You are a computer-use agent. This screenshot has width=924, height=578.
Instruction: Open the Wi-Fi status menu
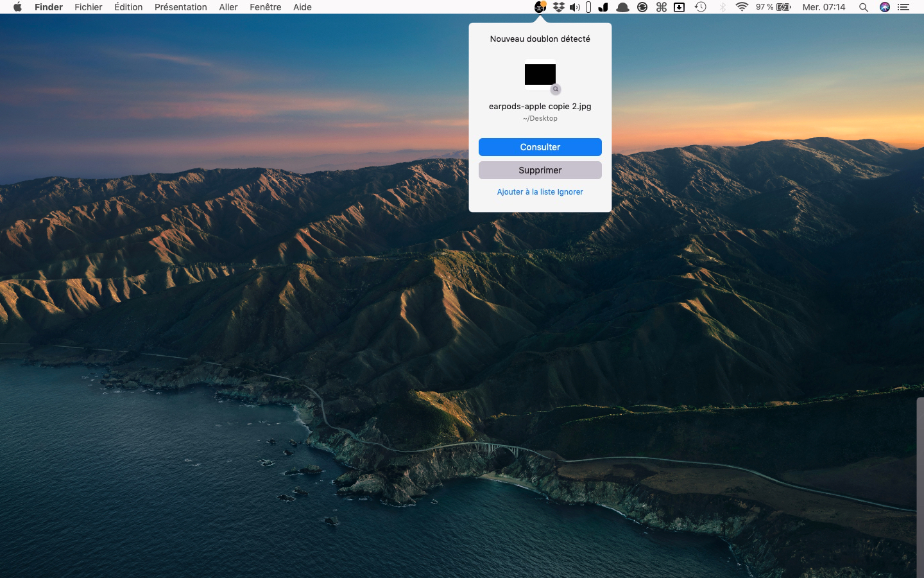point(742,7)
